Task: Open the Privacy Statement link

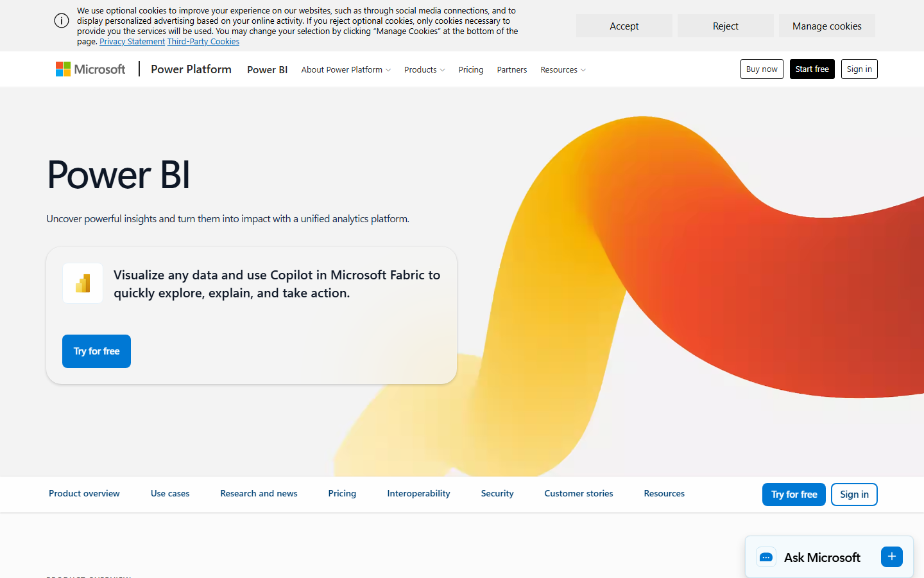Action: point(132,42)
